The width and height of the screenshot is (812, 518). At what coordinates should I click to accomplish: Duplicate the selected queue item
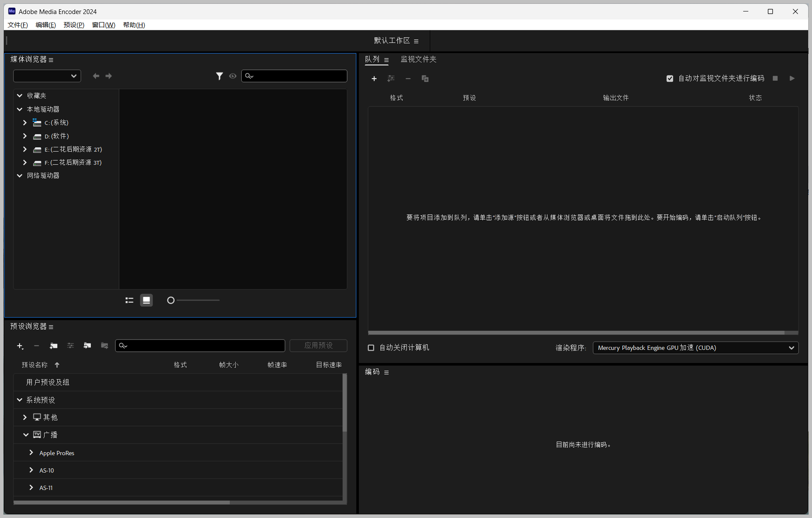point(425,79)
